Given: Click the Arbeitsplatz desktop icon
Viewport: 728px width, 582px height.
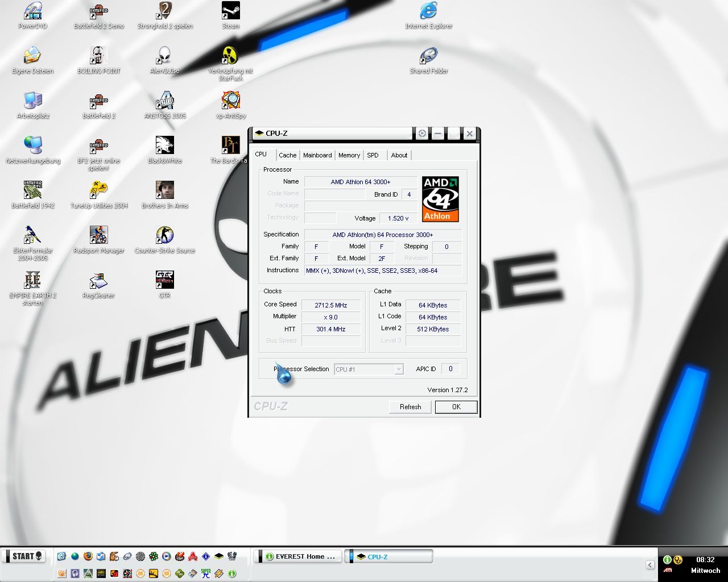Looking at the screenshot, I should (32, 101).
